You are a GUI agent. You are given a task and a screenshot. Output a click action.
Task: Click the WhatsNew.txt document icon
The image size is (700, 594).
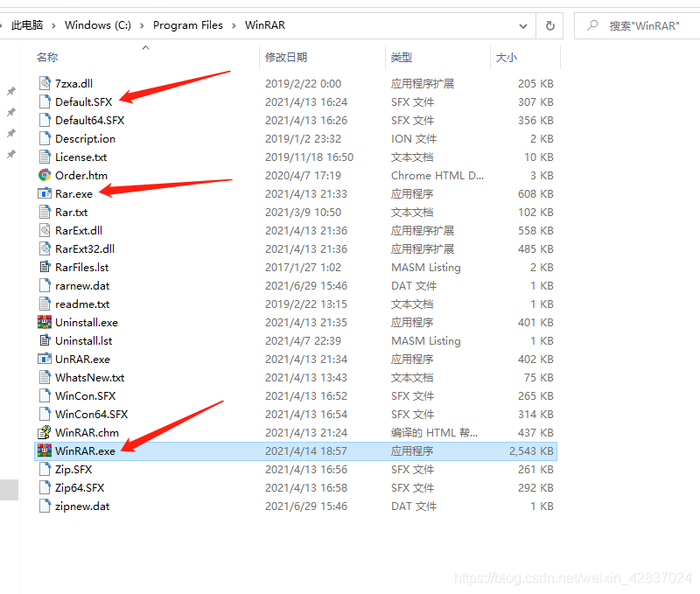45,378
